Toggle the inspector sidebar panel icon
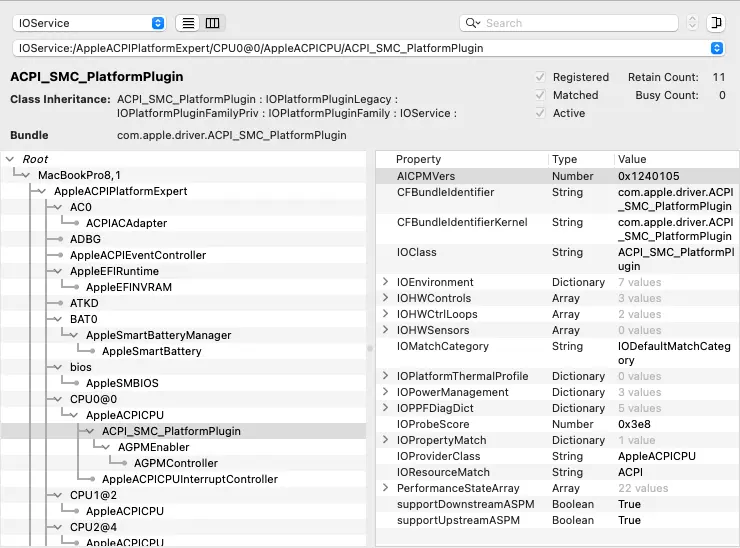 click(x=716, y=23)
